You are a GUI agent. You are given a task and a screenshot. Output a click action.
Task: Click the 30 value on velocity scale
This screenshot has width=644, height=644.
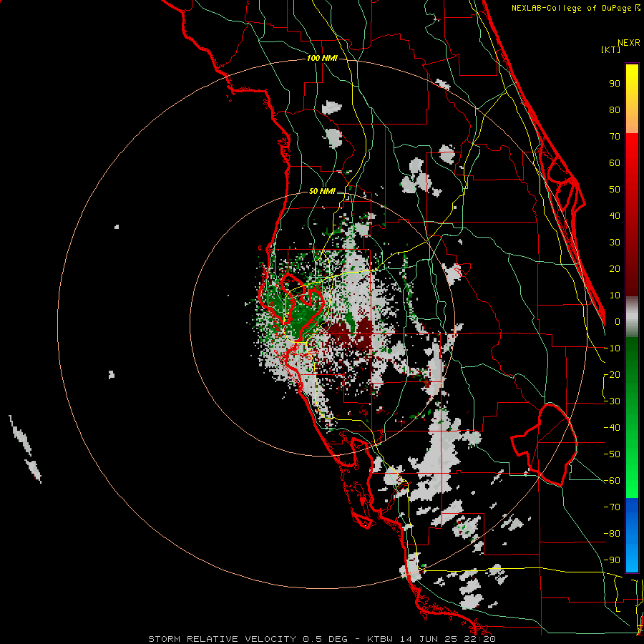(x=615, y=243)
